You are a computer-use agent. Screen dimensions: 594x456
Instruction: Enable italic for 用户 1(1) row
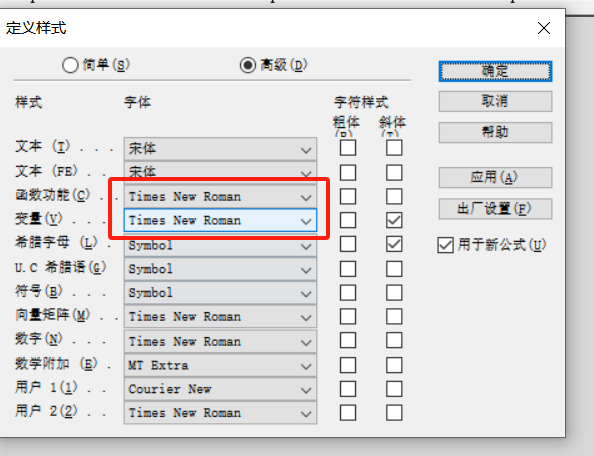point(394,389)
